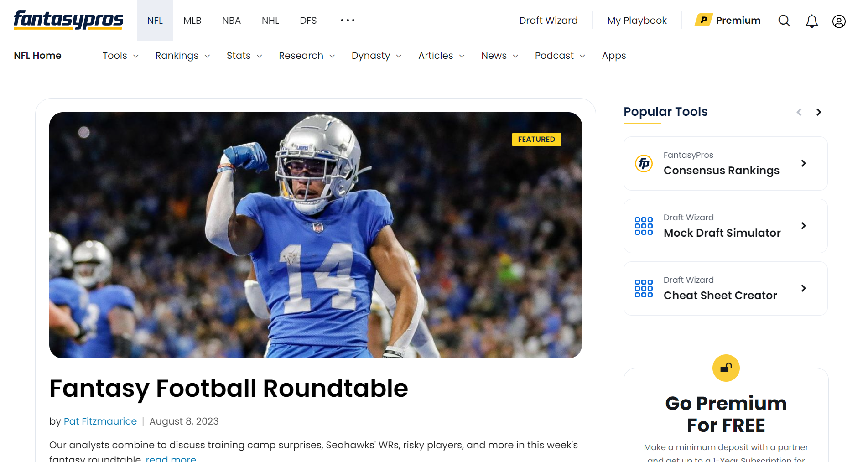The height and width of the screenshot is (462, 868).
Task: Click the arrow on Mock Draft Simulator card
Action: (x=804, y=226)
